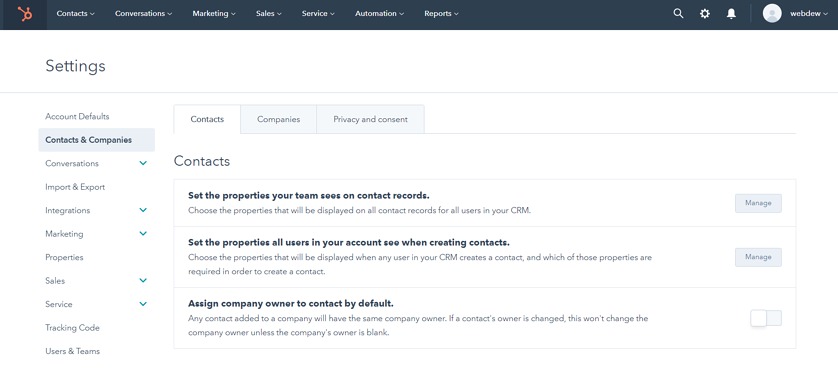This screenshot has width=838, height=377.
Task: Open the Automation top navigation menu
Action: click(x=379, y=14)
